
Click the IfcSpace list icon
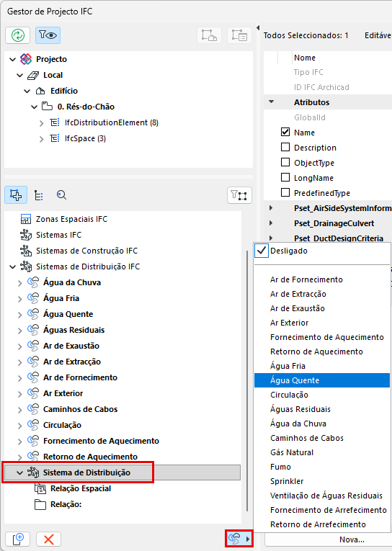55,138
